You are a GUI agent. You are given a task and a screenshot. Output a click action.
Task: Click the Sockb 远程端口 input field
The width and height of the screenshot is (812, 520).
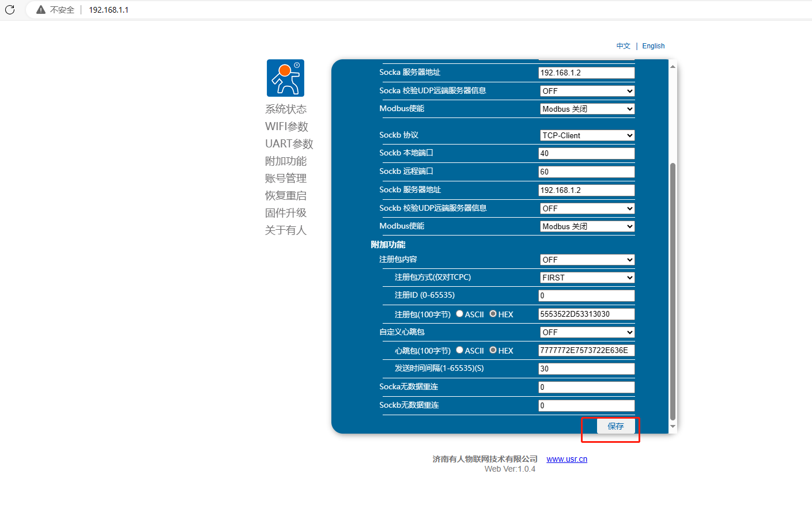click(586, 172)
